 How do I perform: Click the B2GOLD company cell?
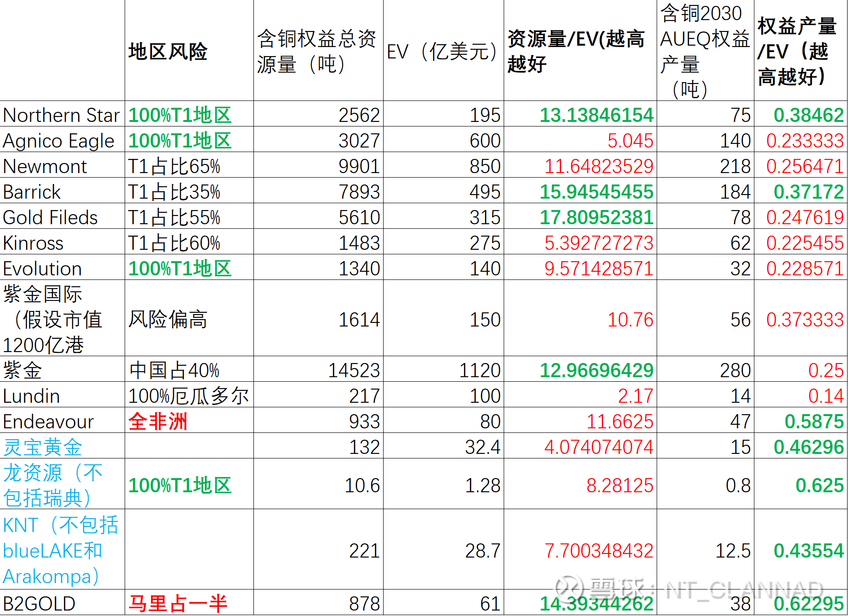coord(62,603)
